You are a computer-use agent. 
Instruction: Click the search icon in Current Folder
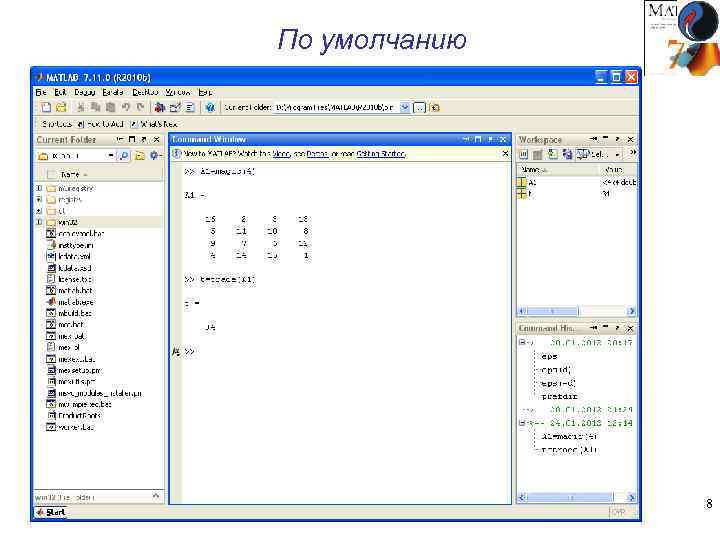[124, 156]
